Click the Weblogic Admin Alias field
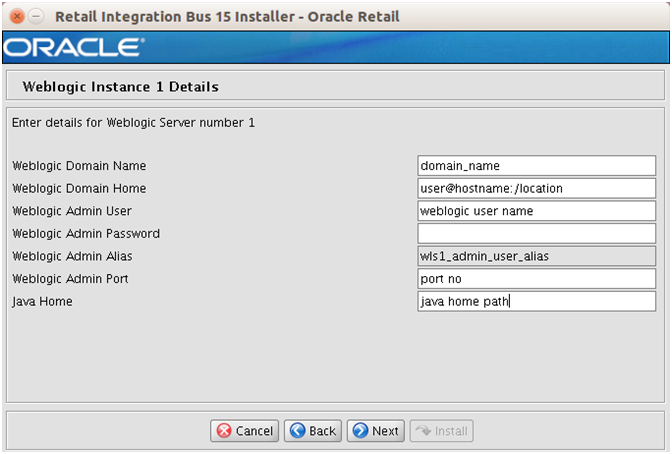 [537, 256]
